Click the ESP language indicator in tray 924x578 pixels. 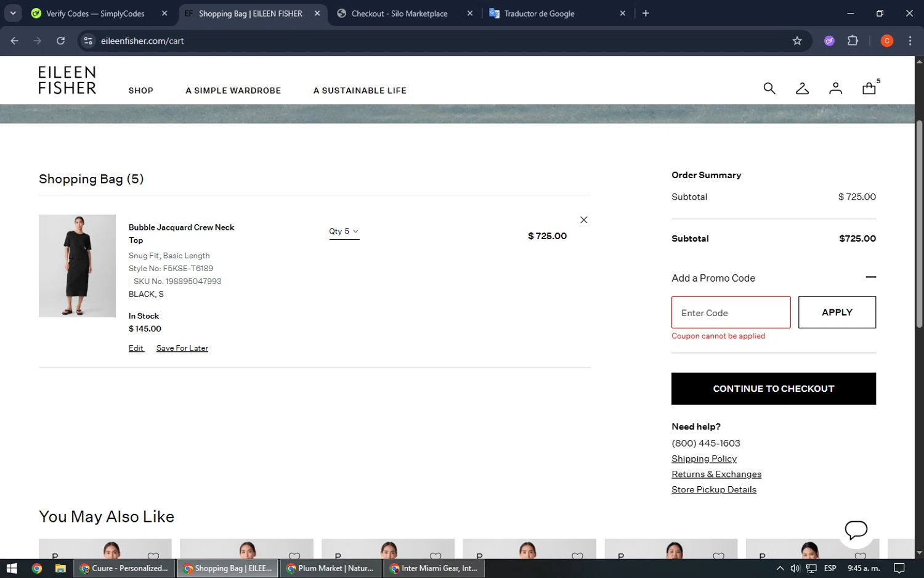830,568
